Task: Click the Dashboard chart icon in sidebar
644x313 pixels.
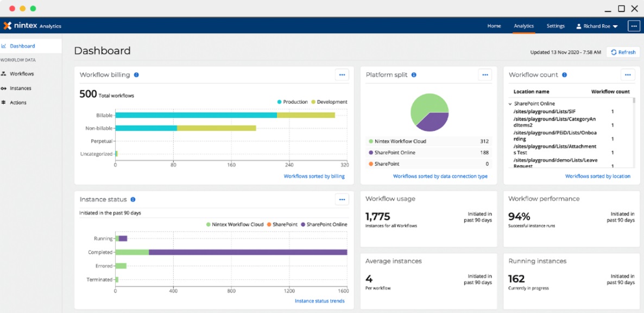Action: coord(4,46)
